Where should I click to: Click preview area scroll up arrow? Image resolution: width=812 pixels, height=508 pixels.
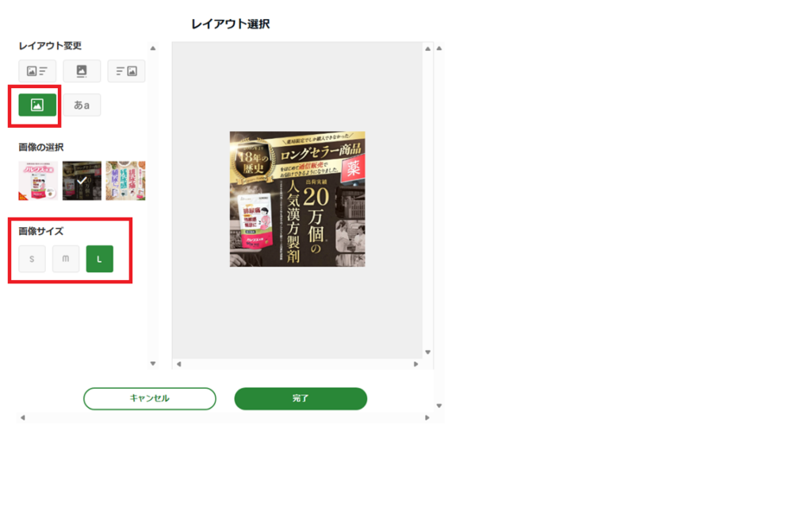click(427, 48)
